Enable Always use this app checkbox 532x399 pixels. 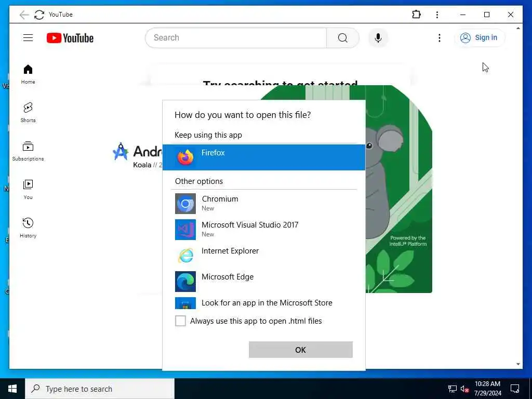pos(180,321)
